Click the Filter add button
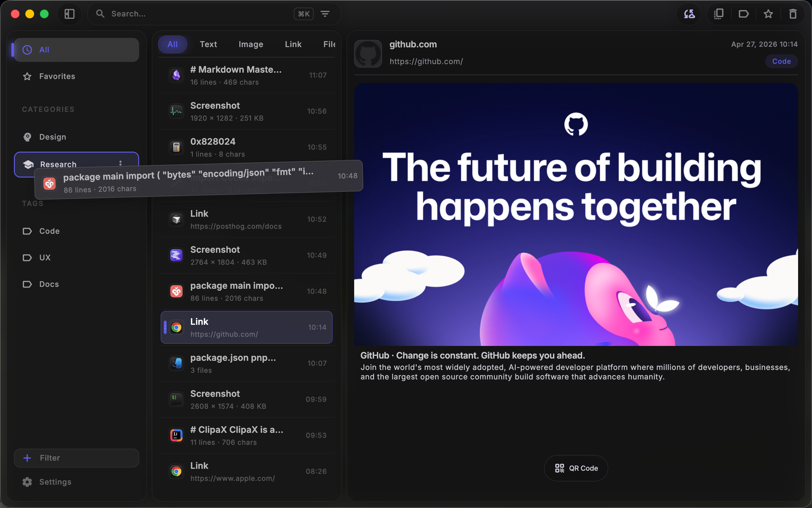 click(76, 458)
